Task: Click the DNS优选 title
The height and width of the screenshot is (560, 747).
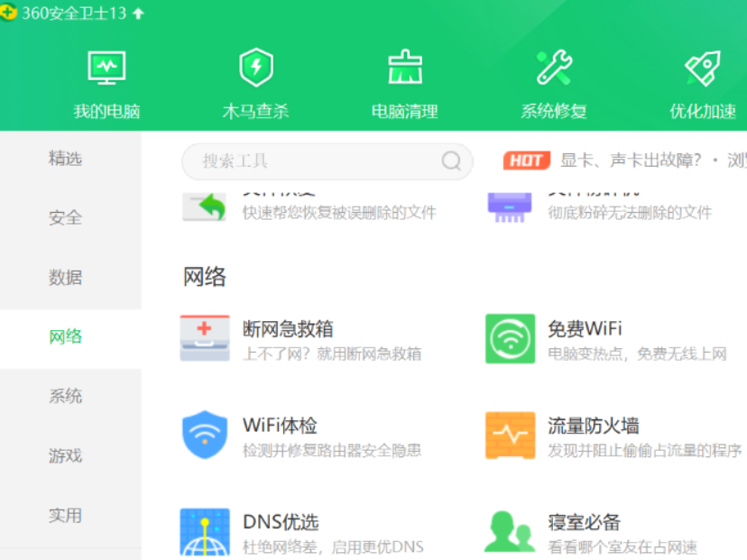Action: 281,522
